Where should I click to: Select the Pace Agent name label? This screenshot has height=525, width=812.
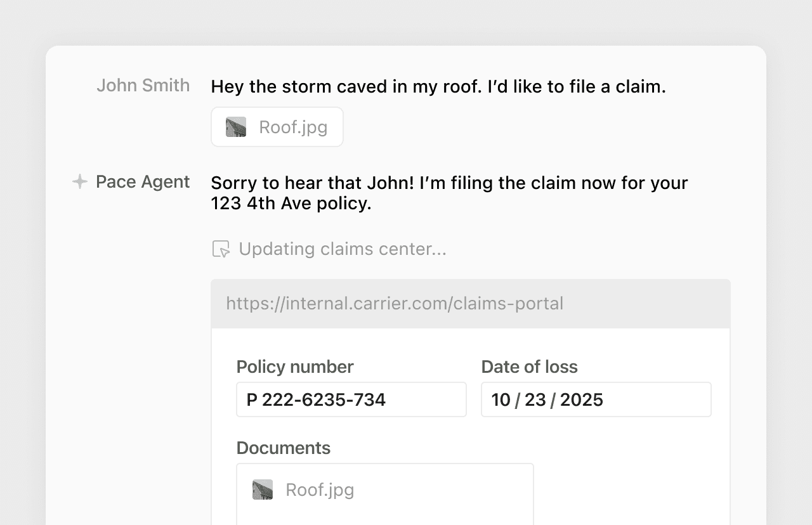pos(141,182)
